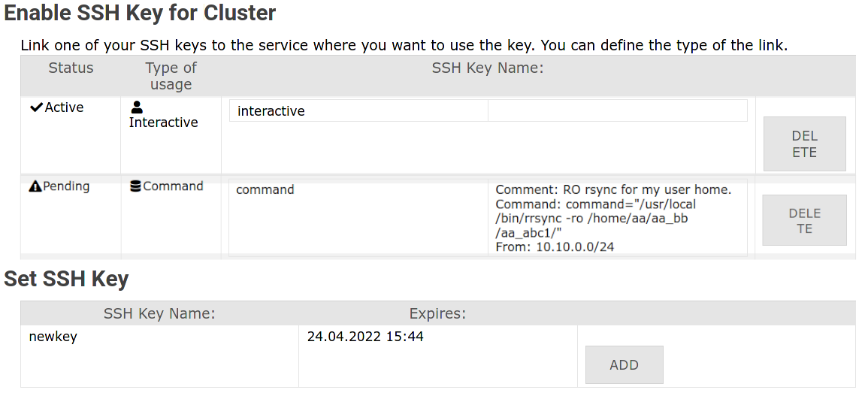Select the newkey SSH key name
This screenshot has height=396, width=868.
click(53, 336)
